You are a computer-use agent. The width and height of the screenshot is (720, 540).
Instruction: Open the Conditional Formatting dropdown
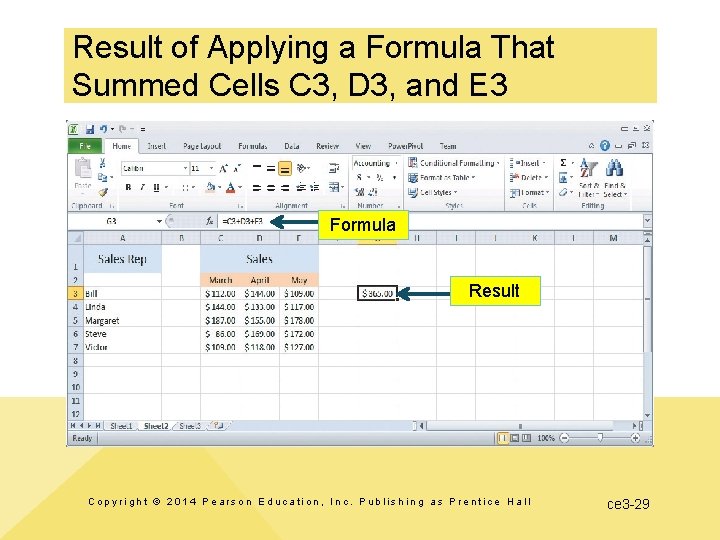coord(454,163)
